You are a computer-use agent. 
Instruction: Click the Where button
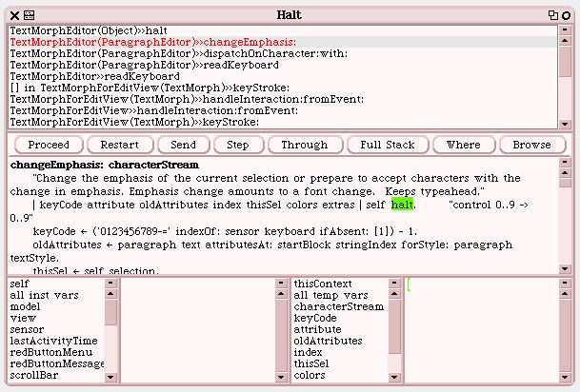(464, 145)
